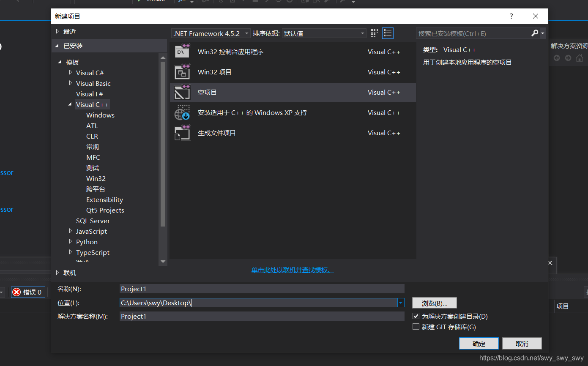Viewport: 588px width, 366px height.
Task: Select the Win32 tree category
Action: pos(96,178)
